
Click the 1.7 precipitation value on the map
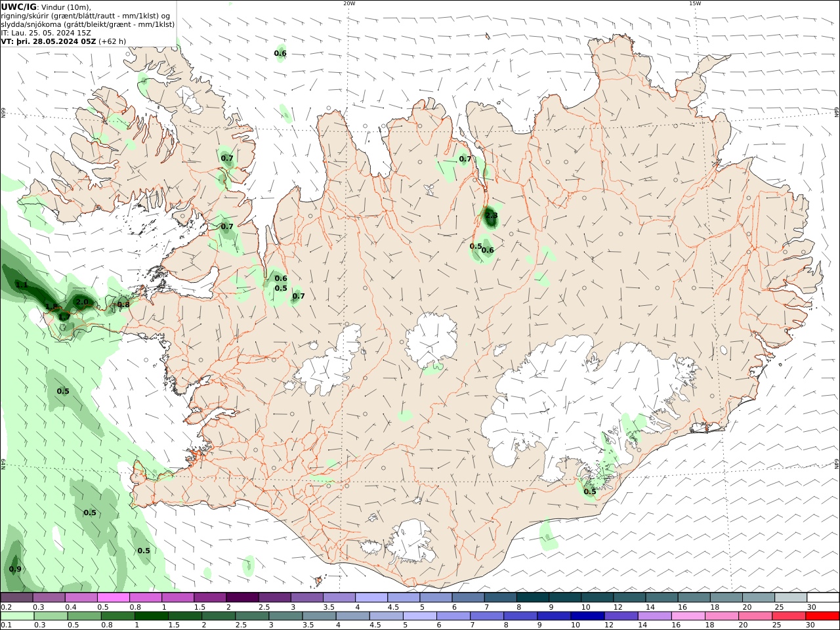[64, 317]
